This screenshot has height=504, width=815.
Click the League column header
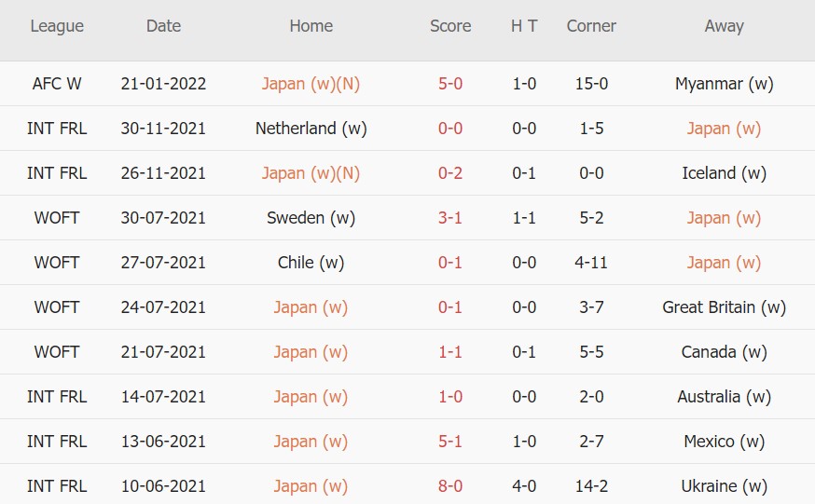coord(57,26)
